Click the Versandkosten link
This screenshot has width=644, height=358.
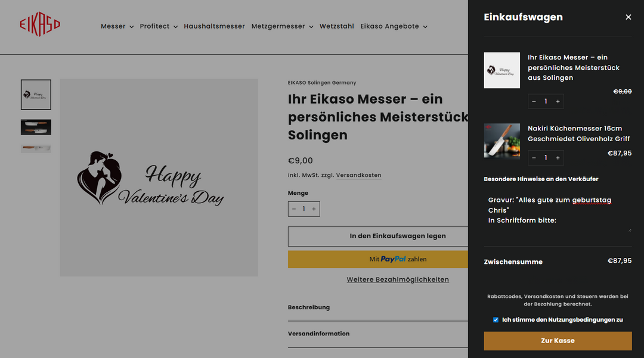(x=358, y=175)
